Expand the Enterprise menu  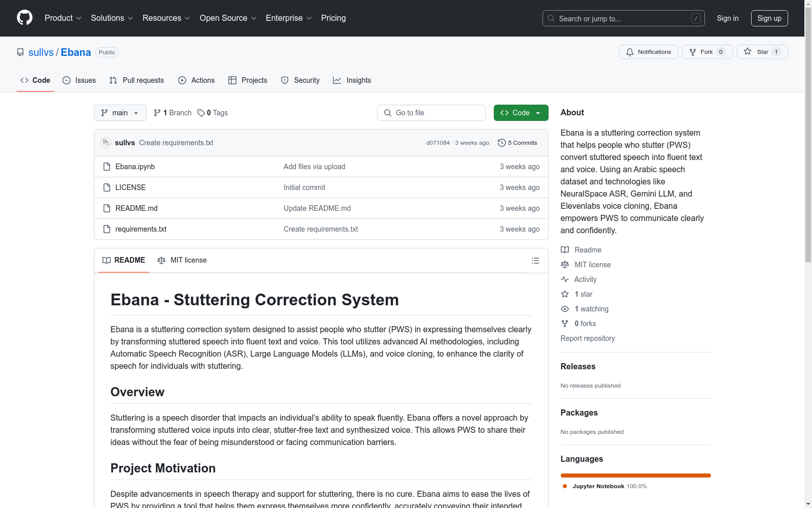pos(289,18)
